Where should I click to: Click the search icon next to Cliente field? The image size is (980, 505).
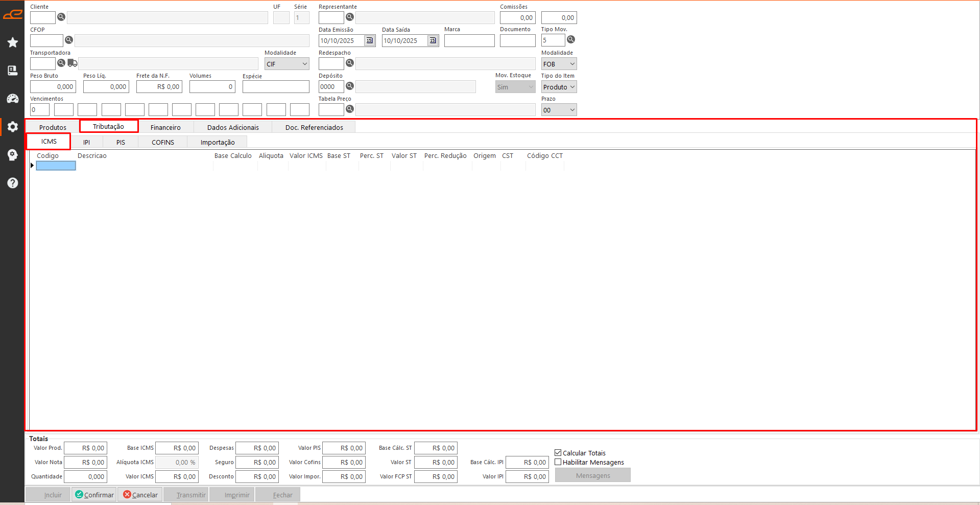click(x=61, y=17)
